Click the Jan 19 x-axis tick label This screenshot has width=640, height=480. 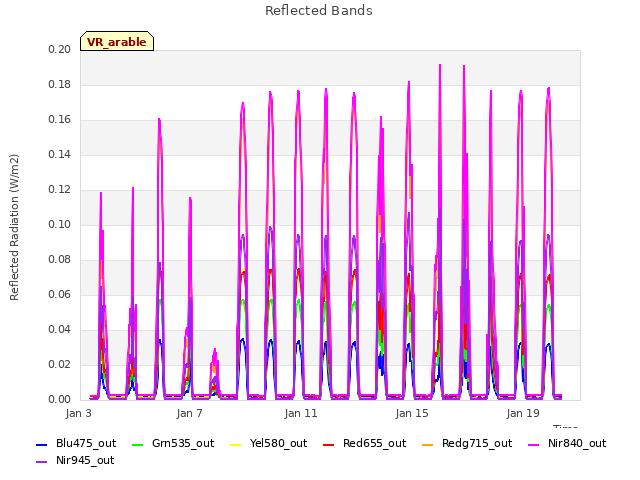[x=523, y=413]
